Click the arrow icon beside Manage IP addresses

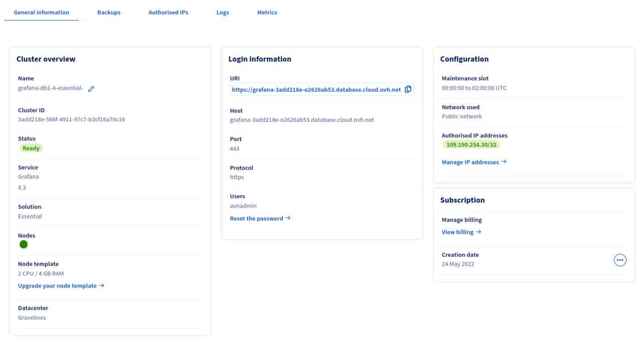(x=505, y=162)
